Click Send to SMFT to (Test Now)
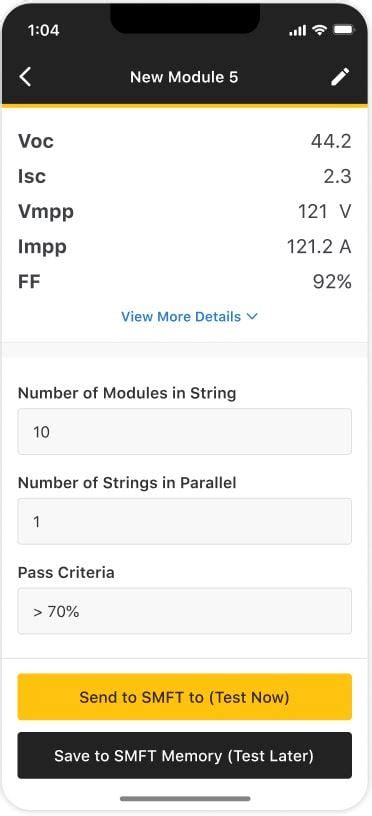Image resolution: width=372 pixels, height=816 pixels. click(185, 697)
